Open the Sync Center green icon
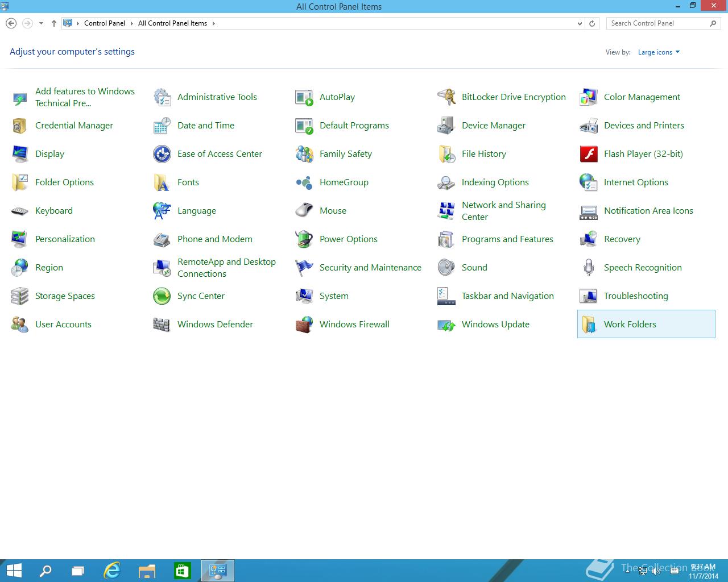Image resolution: width=728 pixels, height=582 pixels. pos(162,296)
